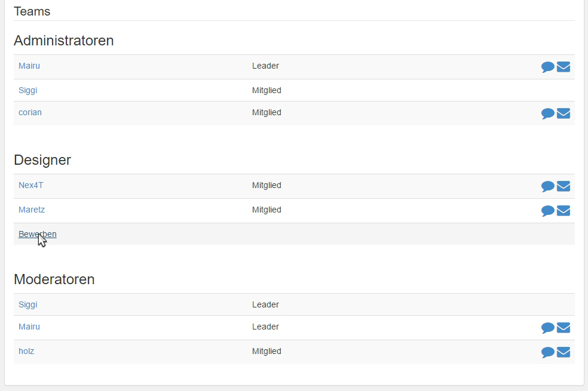The width and height of the screenshot is (588, 391).
Task: Open Maretz profile link
Action: [x=32, y=210]
